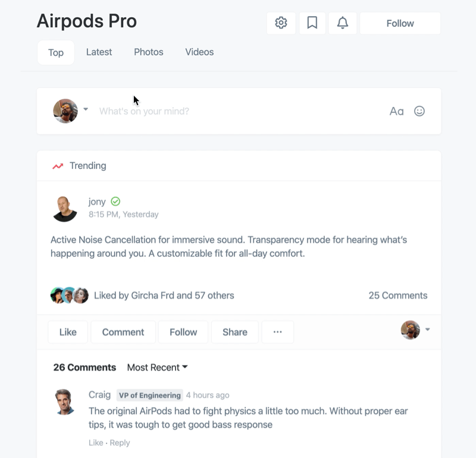
Task: Click the notification bell icon
Action: click(343, 23)
